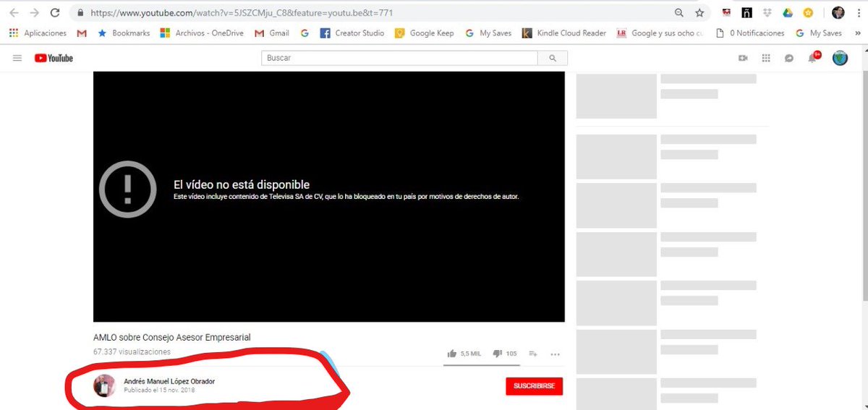The width and height of the screenshot is (868, 410).
Task: Open the red M extension icon
Action: 726,13
